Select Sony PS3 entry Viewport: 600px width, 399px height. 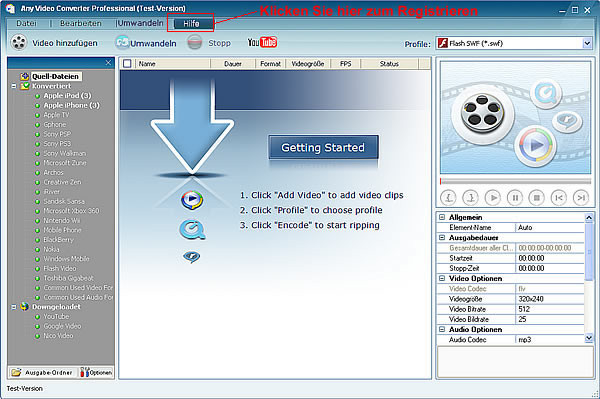(x=57, y=143)
